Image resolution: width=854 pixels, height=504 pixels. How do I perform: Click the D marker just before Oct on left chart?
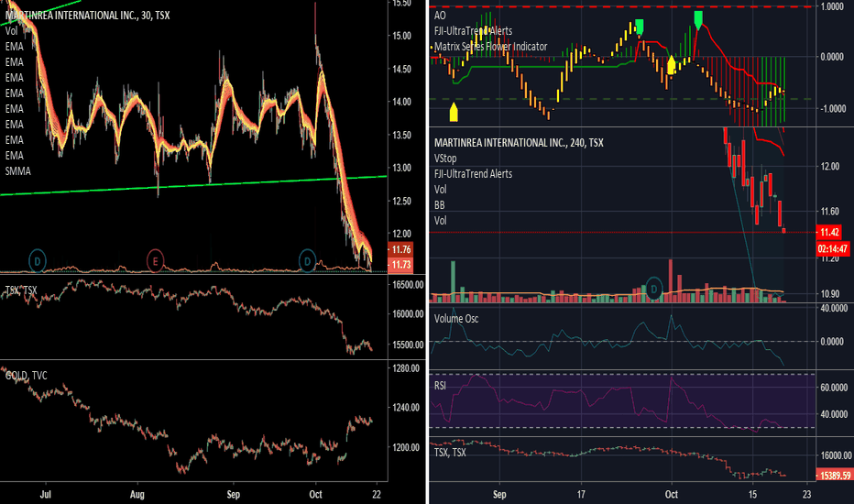[x=307, y=261]
